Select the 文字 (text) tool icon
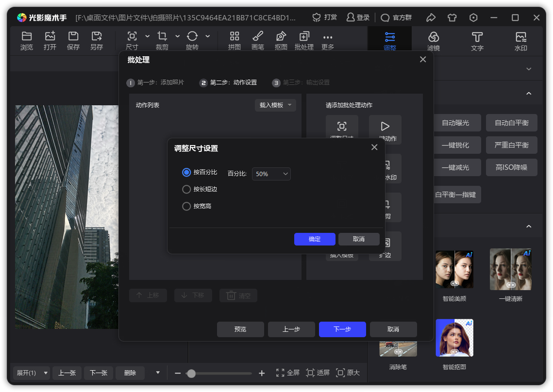This screenshot has height=392, width=553. [477, 40]
